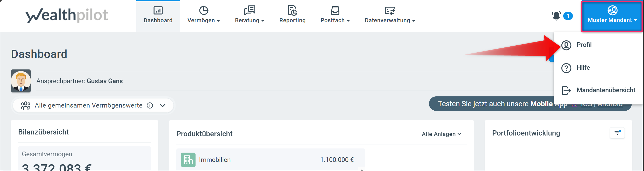Viewport: 644px width, 171px height.
Task: Click the info icon beside Alle gemeinsamen Vermögenswerte
Action: pyautogui.click(x=150, y=105)
